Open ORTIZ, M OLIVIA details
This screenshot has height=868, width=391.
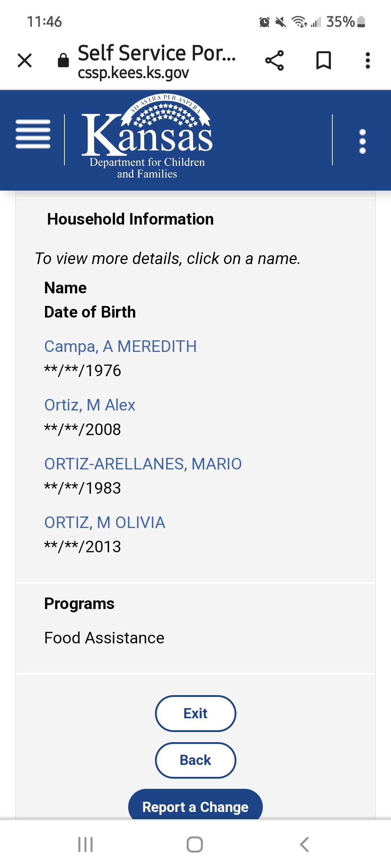pos(105,523)
